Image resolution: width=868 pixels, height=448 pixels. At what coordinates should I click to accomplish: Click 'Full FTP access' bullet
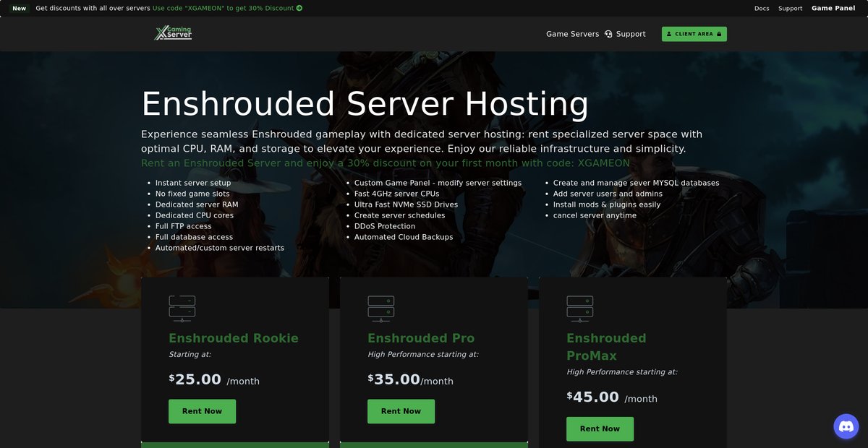tap(184, 226)
